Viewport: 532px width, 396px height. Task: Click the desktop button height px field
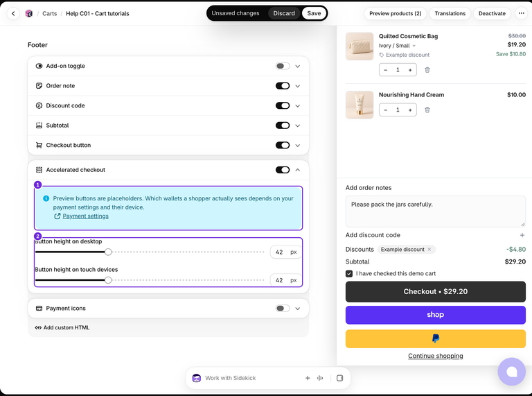point(285,252)
